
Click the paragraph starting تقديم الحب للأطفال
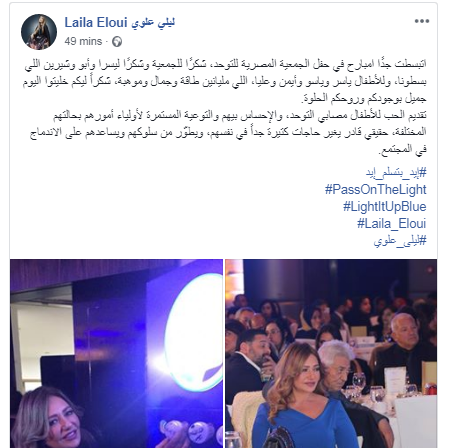[x=228, y=132]
